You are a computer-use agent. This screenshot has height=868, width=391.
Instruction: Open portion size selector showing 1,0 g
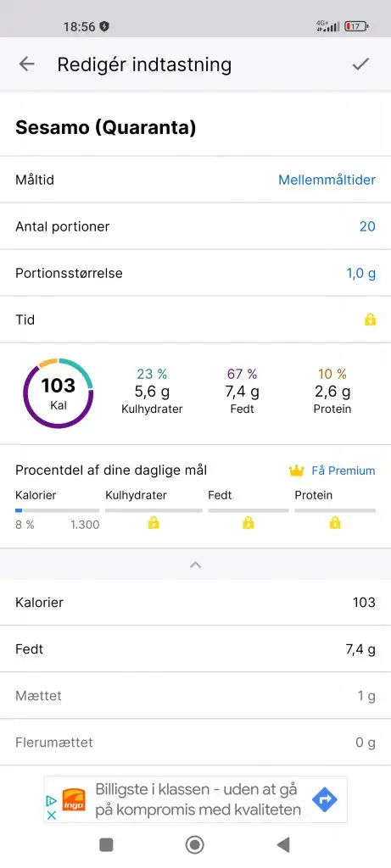pyautogui.click(x=361, y=274)
